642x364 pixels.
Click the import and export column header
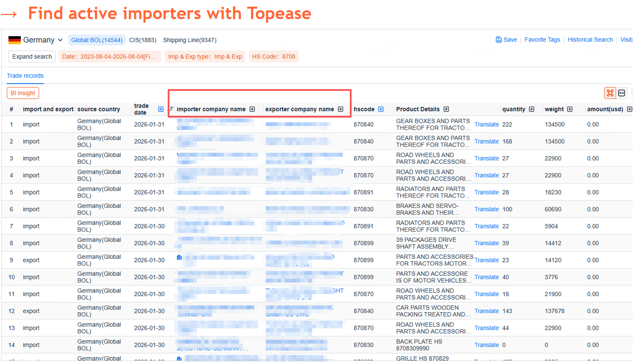pyautogui.click(x=48, y=109)
